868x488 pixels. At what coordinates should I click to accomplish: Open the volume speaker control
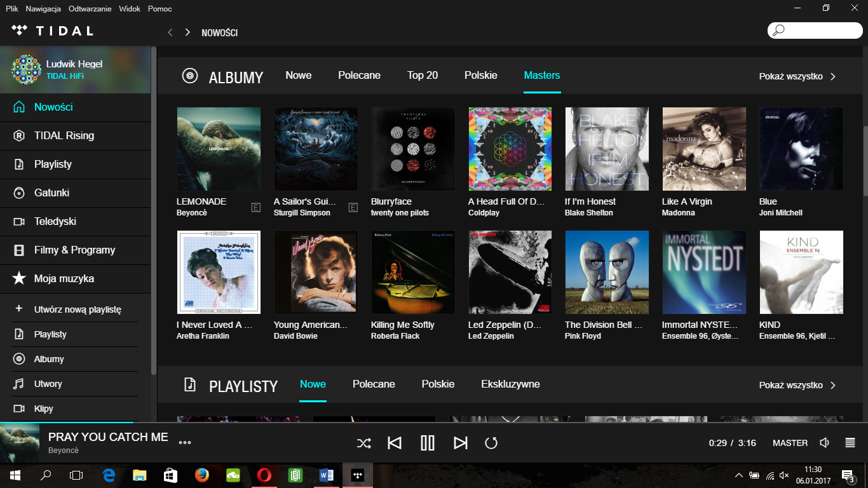pos(825,443)
